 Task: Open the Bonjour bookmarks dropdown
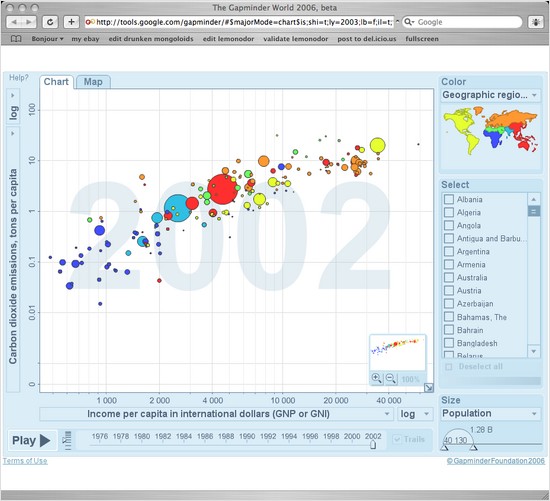pos(47,39)
